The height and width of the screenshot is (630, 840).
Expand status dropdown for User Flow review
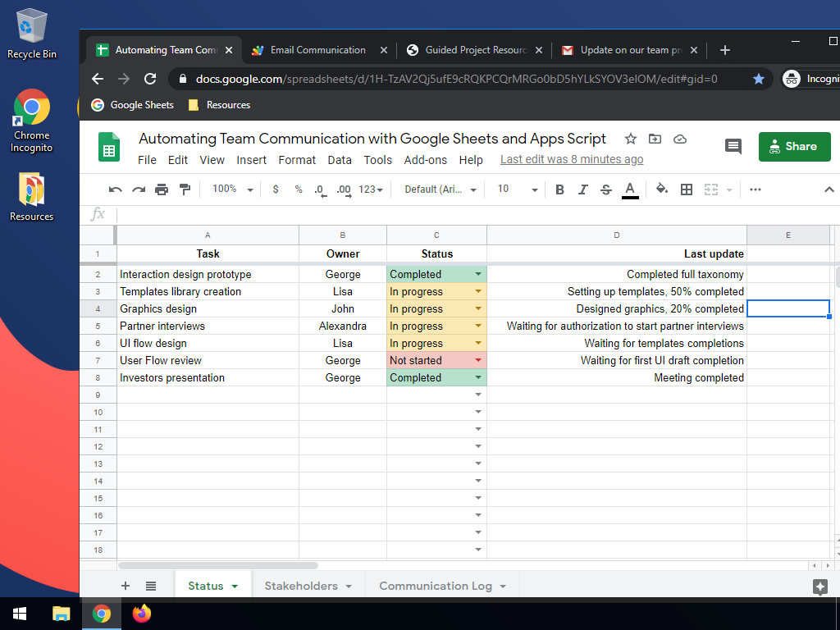click(478, 360)
